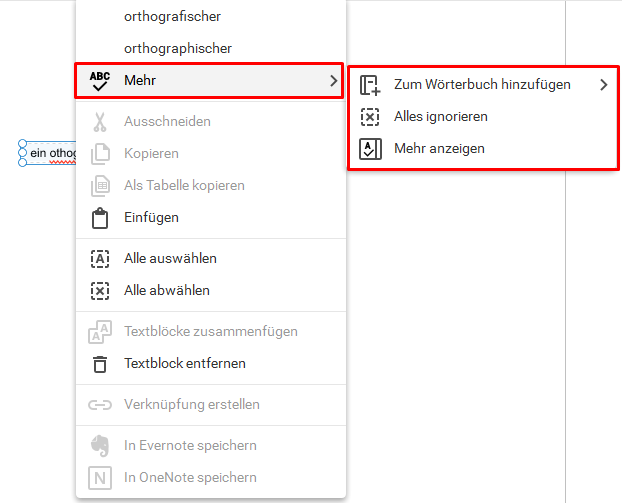The image size is (622, 503).
Task: Click the clipboard icon next to Einfügen
Action: tap(100, 218)
